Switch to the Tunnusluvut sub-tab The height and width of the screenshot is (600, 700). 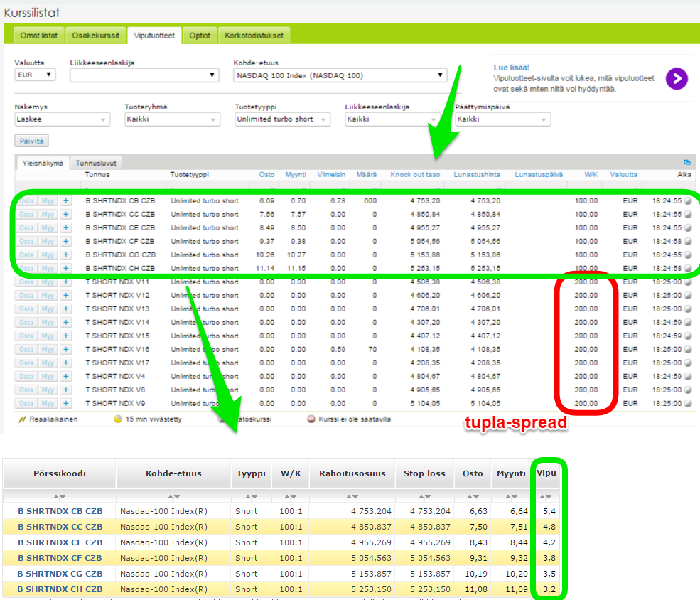click(x=96, y=163)
